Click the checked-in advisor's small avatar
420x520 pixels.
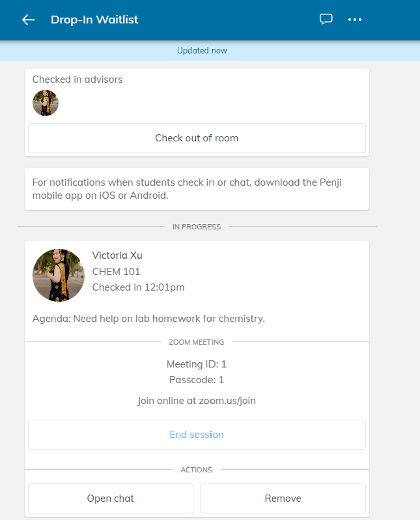click(46, 103)
